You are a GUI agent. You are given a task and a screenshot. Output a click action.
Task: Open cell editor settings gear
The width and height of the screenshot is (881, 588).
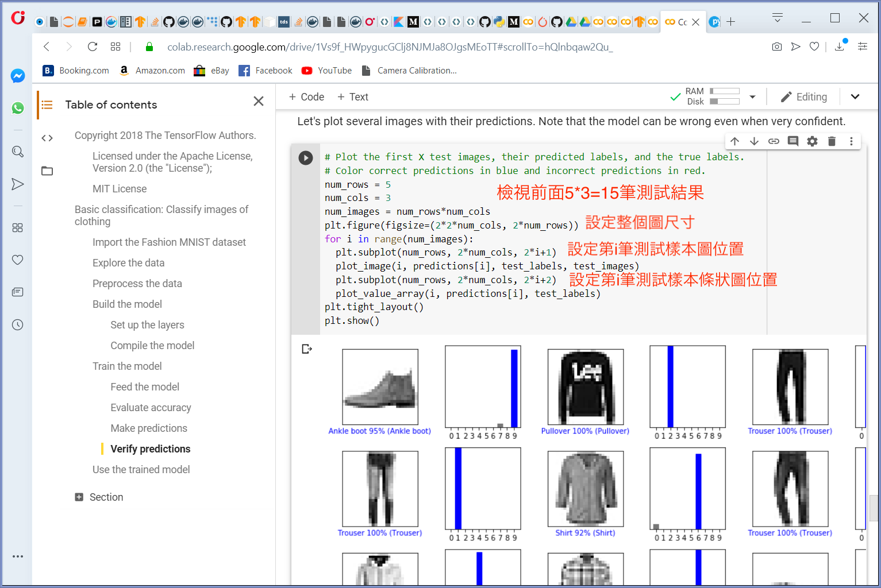tap(812, 141)
